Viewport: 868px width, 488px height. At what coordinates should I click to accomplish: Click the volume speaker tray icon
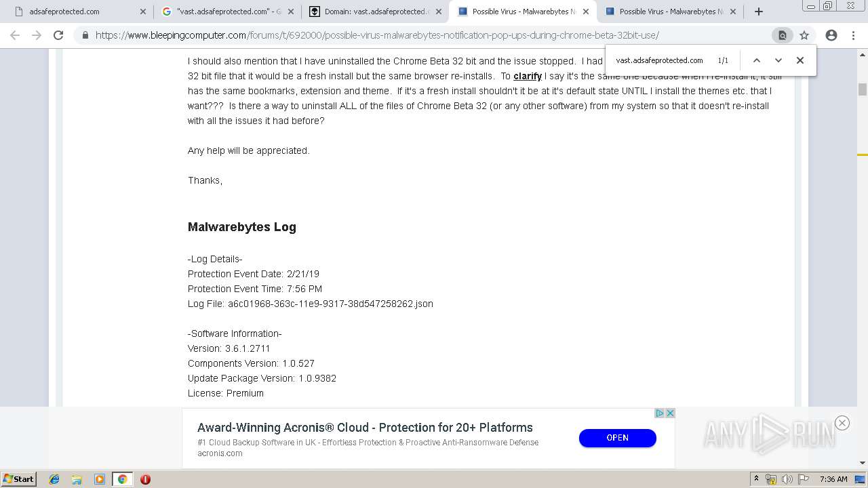coord(787,479)
